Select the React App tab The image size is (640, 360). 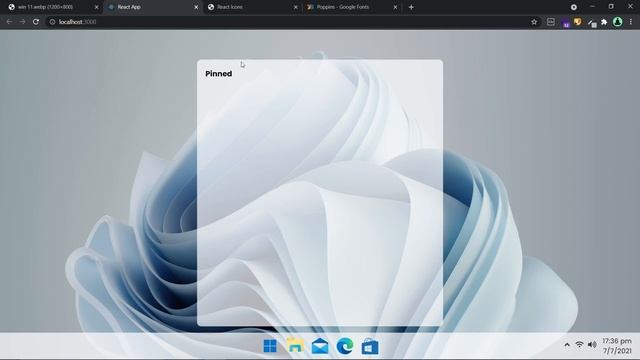[151, 7]
